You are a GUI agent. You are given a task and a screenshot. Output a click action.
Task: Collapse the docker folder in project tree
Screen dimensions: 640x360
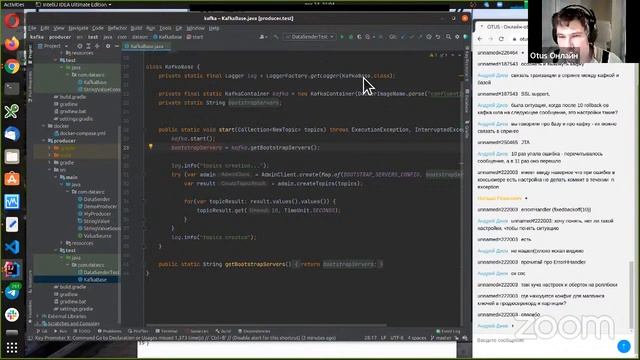click(x=44, y=126)
